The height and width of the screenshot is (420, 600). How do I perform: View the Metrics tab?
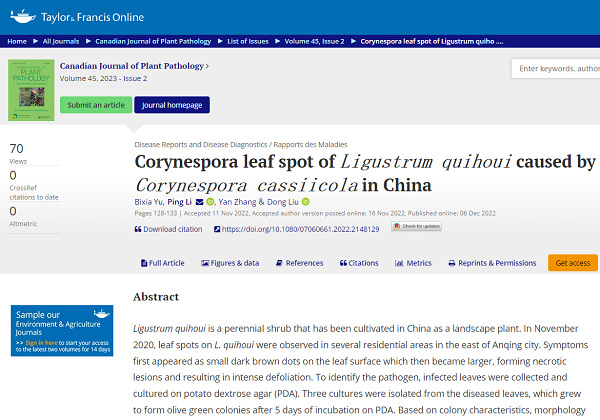tap(413, 263)
